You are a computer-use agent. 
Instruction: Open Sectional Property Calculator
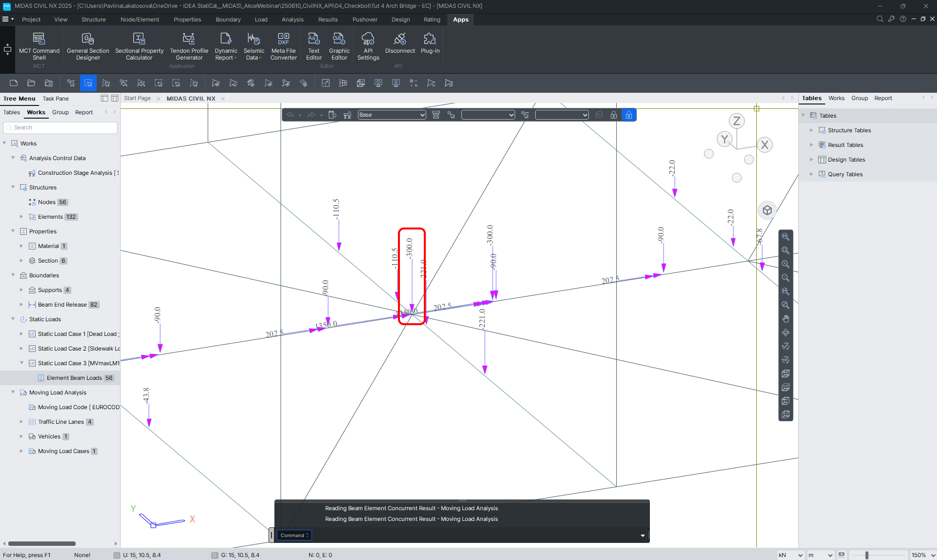(x=139, y=46)
